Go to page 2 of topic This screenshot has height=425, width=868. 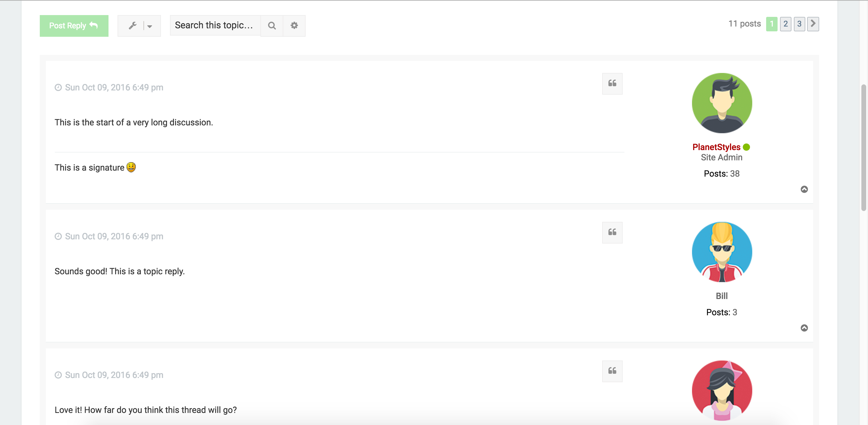(x=785, y=24)
